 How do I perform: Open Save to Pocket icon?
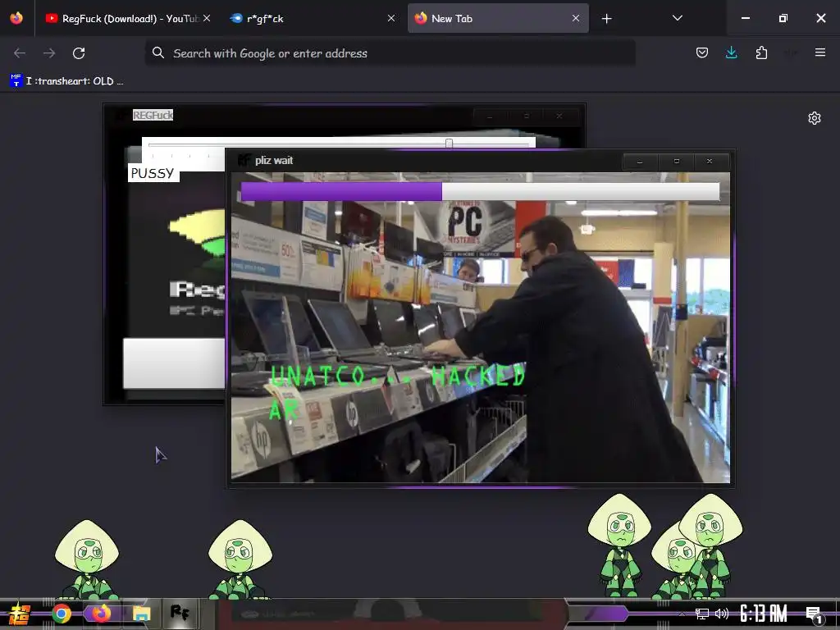tap(702, 52)
